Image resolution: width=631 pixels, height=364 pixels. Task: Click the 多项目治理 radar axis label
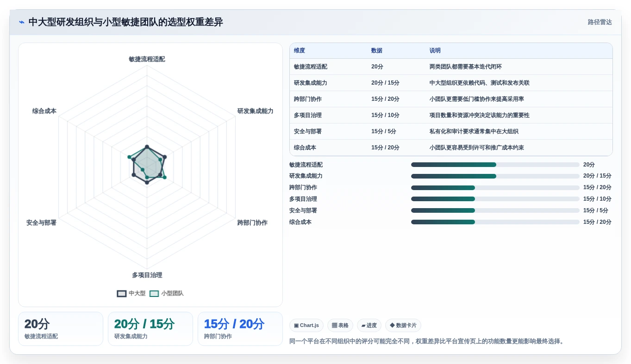pos(147,275)
